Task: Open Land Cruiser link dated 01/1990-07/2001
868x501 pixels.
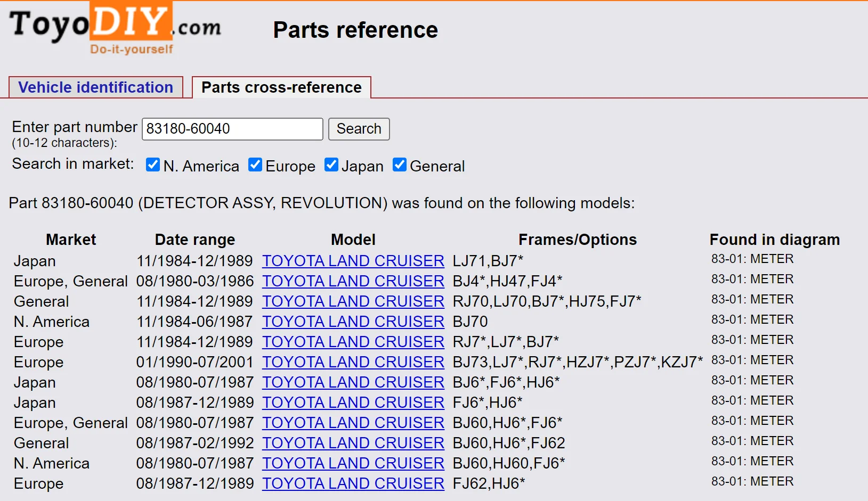Action: click(353, 362)
